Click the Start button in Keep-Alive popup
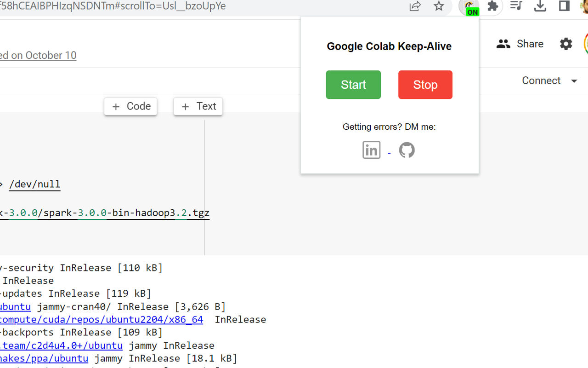Screen dimensions: 588x368 pyautogui.click(x=353, y=85)
